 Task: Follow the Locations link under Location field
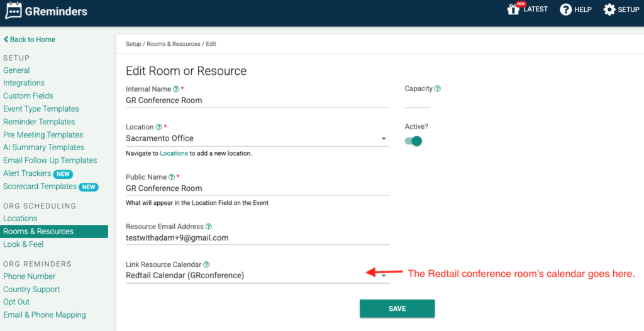pyautogui.click(x=174, y=153)
